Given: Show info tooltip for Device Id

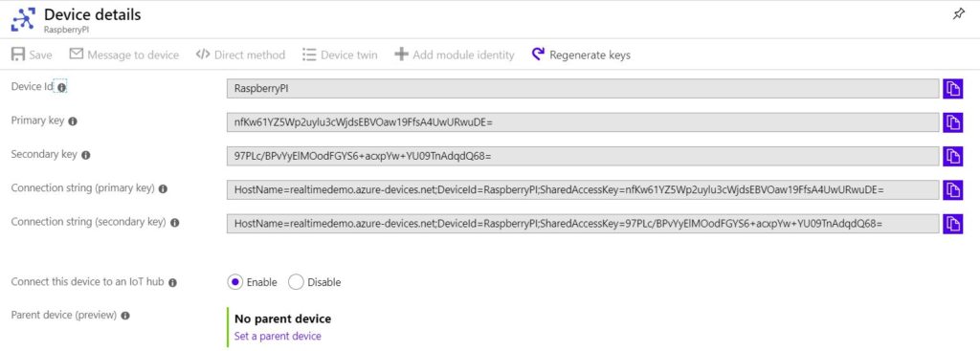Looking at the screenshot, I should [61, 88].
